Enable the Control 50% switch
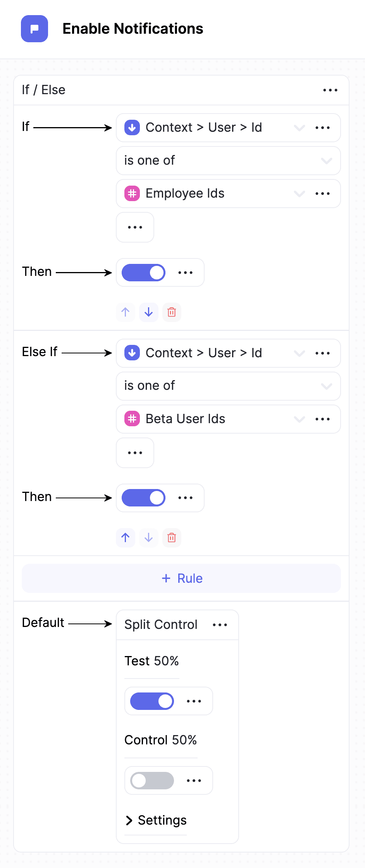This screenshot has height=868, width=365. point(152,780)
